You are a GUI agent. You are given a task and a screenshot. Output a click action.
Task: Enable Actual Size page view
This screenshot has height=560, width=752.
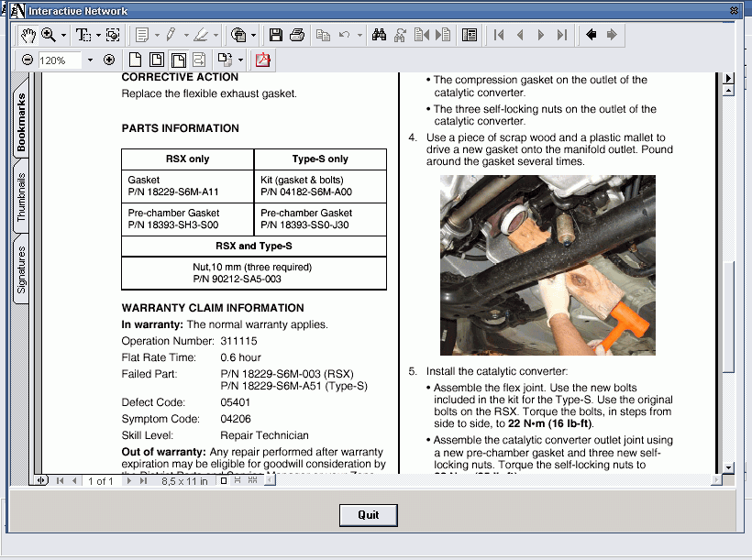(135, 60)
